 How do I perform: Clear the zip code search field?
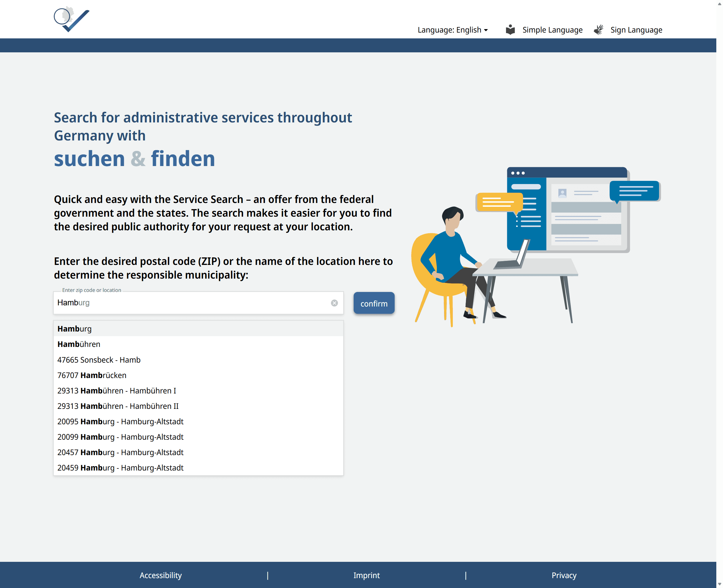334,303
